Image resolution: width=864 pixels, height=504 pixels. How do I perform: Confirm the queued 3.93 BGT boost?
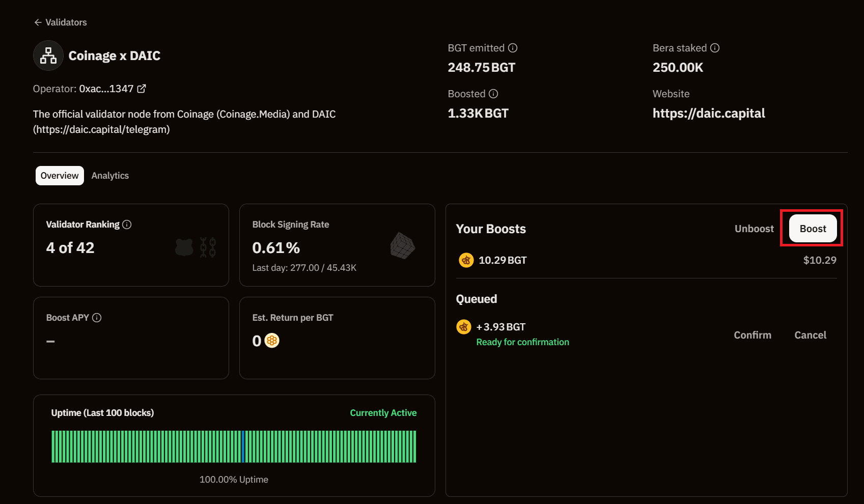(752, 335)
